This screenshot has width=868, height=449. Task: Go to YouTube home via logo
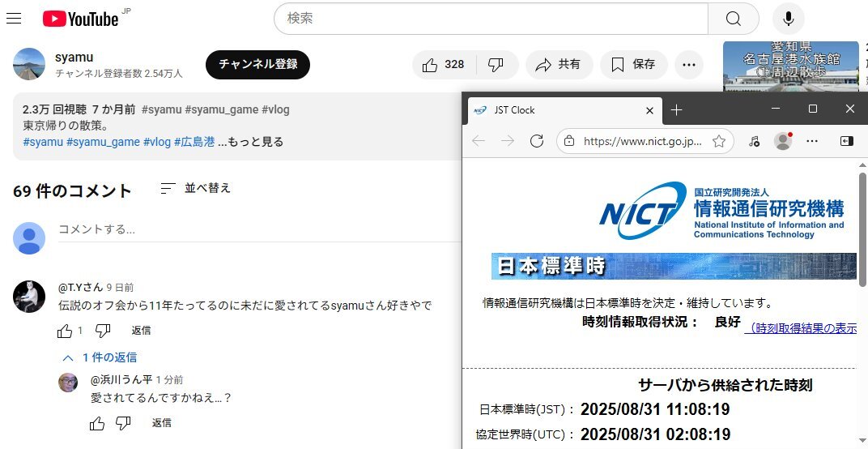pos(81,19)
